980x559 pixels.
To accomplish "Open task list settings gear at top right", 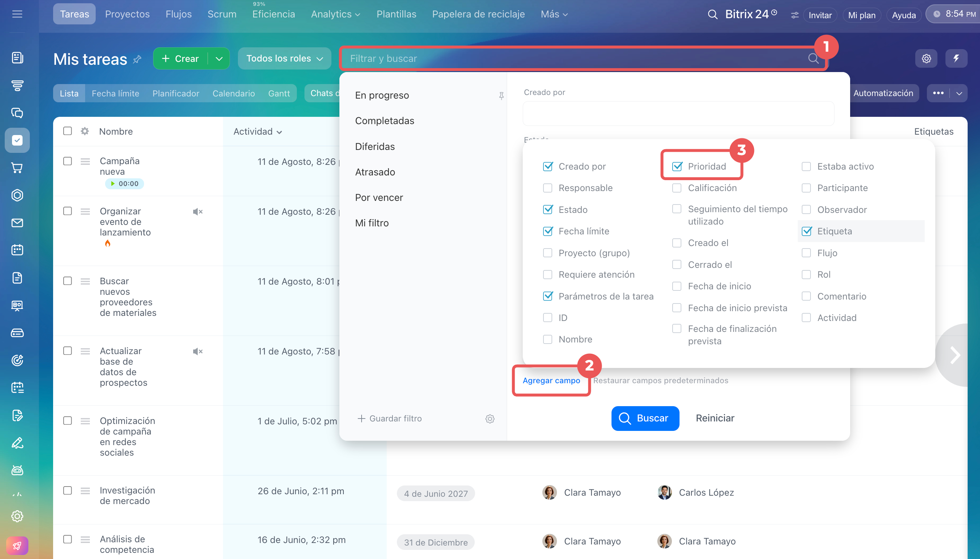I will tap(926, 58).
